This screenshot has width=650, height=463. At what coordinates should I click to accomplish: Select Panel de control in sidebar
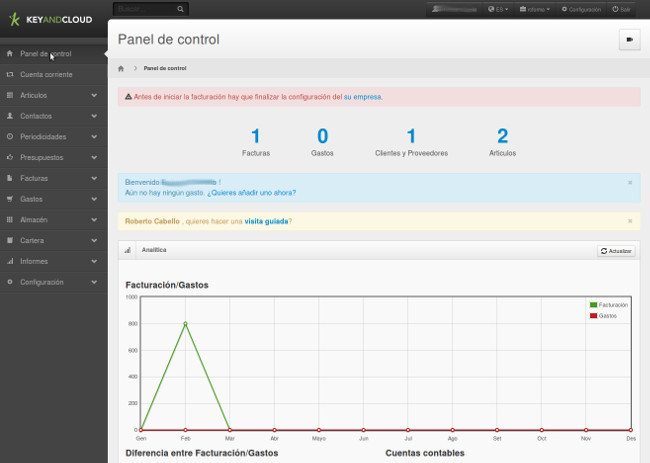45,53
